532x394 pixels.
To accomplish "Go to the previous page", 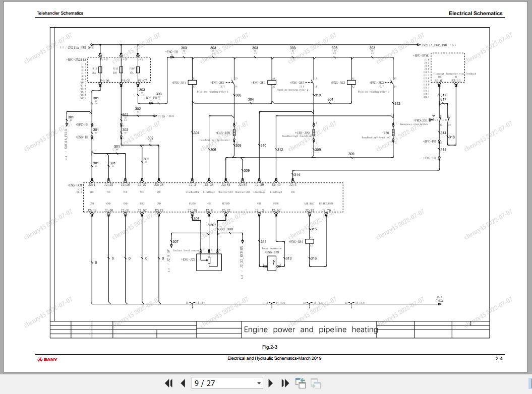I will (x=183, y=383).
